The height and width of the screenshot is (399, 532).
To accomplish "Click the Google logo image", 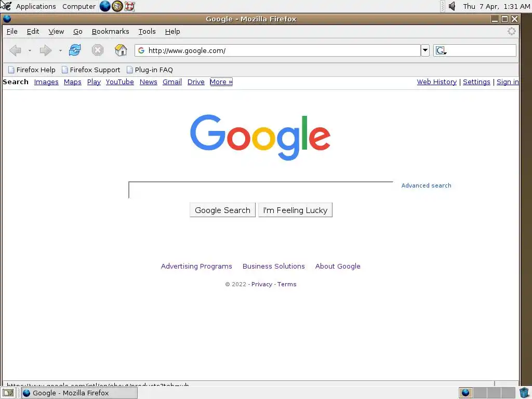I will [260, 137].
